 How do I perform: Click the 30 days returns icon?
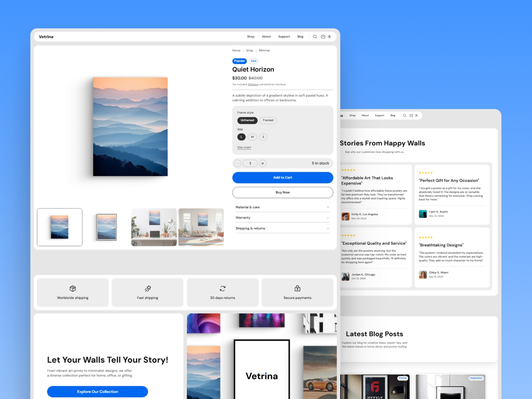point(222,288)
